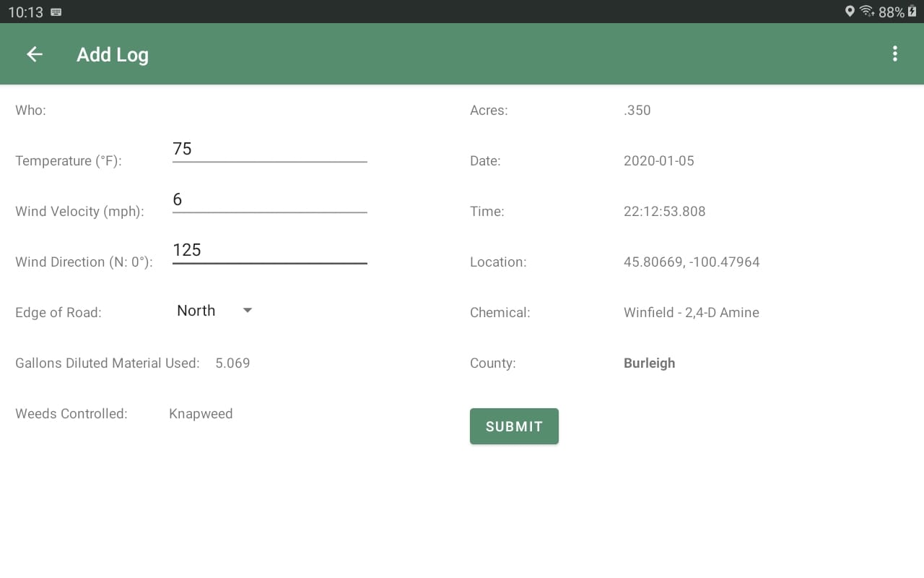Expand the North selection arrow
Viewport: 924px width, 578px height.
247,310
